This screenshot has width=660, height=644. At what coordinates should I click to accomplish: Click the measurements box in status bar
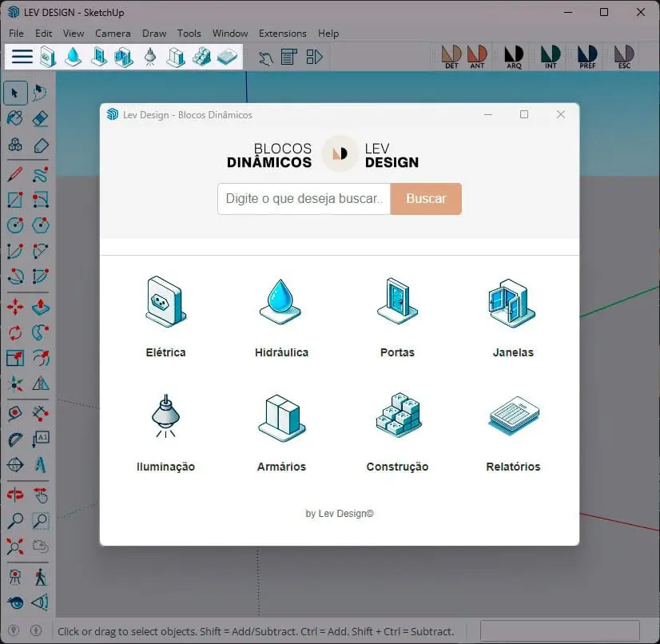coord(560,631)
